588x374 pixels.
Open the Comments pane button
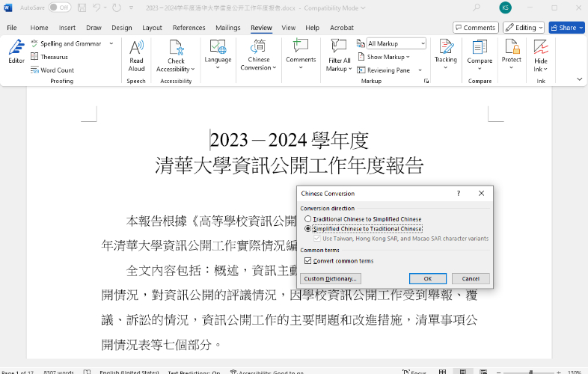tap(476, 28)
